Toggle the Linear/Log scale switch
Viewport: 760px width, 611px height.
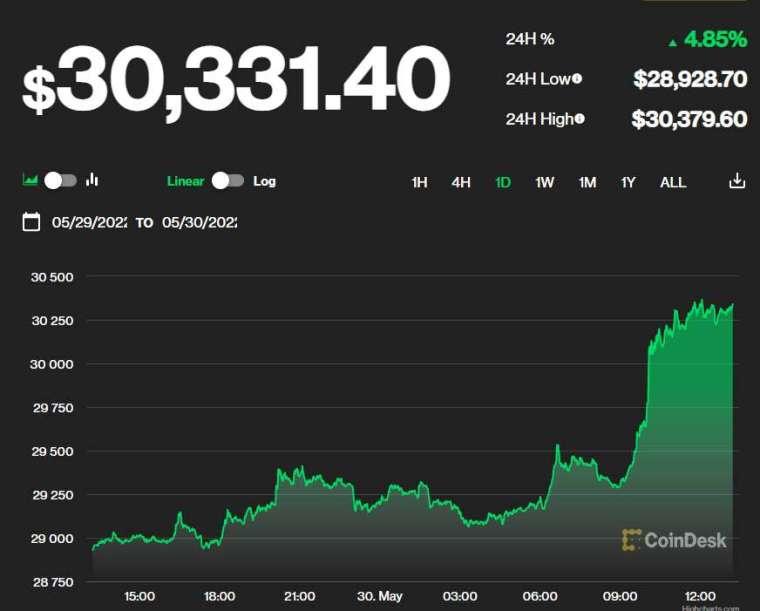(228, 181)
